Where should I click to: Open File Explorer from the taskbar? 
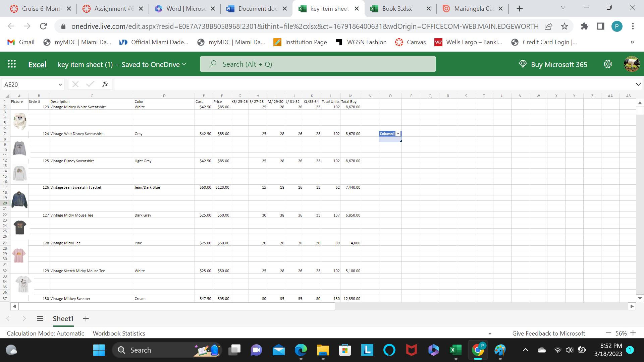pyautogui.click(x=323, y=350)
